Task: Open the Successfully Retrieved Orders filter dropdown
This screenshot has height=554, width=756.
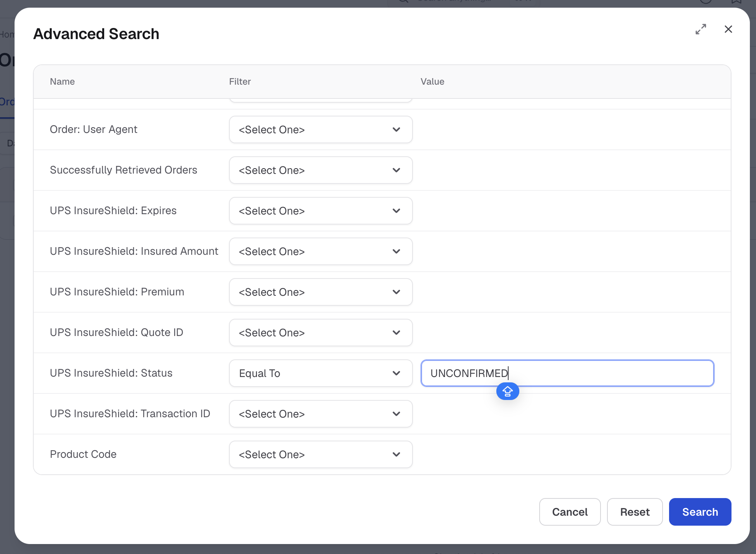Action: [321, 170]
